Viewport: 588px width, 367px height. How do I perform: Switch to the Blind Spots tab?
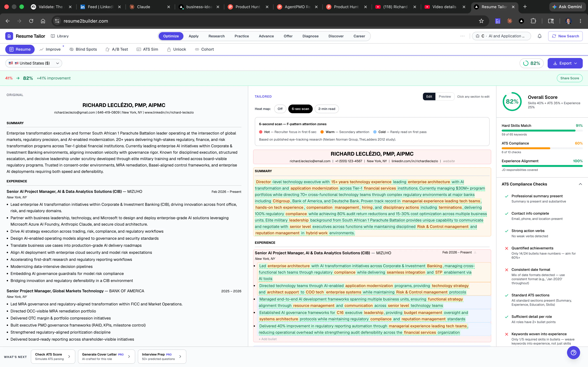tap(83, 49)
